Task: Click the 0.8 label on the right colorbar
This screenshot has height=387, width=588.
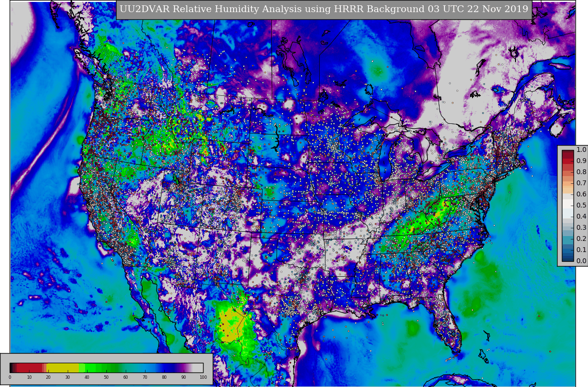Action: (x=581, y=172)
